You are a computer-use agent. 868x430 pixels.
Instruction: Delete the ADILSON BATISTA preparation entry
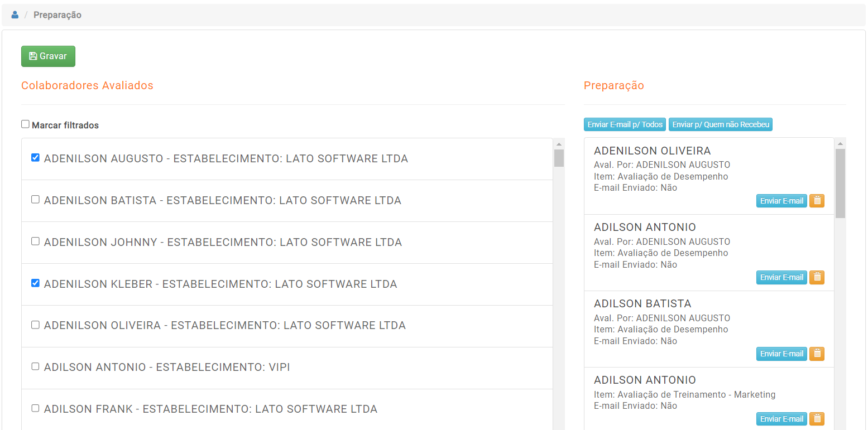[817, 354]
